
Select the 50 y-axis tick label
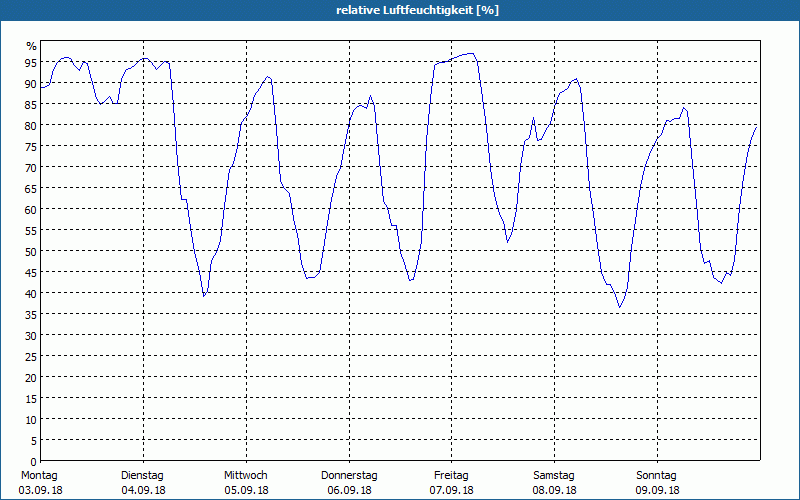point(31,251)
